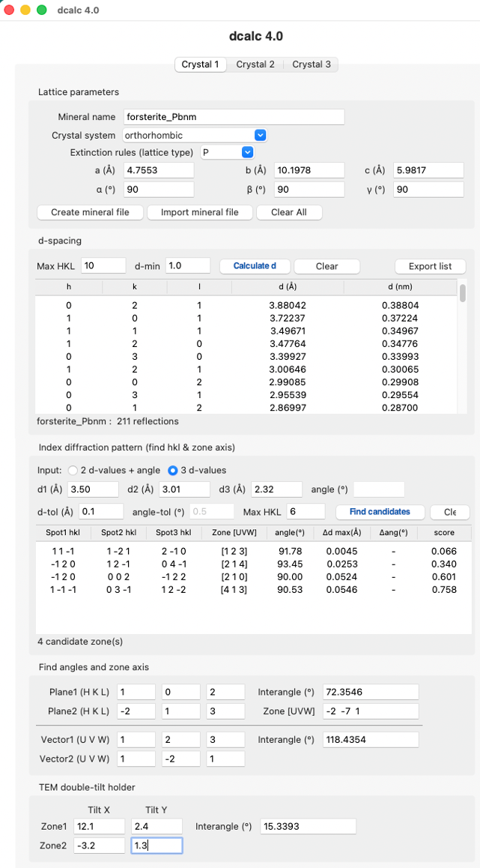This screenshot has width=480, height=868.
Task: Click the d-min input field
Action: point(188,265)
